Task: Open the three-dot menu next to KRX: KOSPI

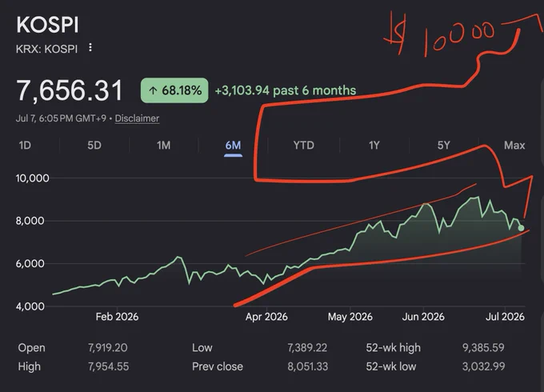Action: coord(90,47)
